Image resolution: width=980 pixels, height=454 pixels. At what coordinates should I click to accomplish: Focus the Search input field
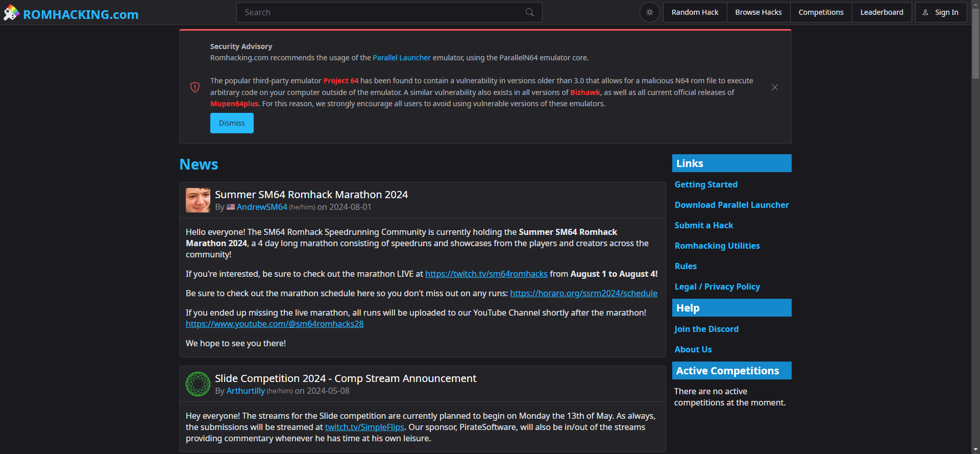389,12
